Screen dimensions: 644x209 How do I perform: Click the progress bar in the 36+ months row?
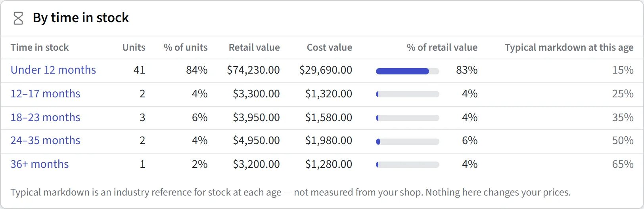click(408, 165)
